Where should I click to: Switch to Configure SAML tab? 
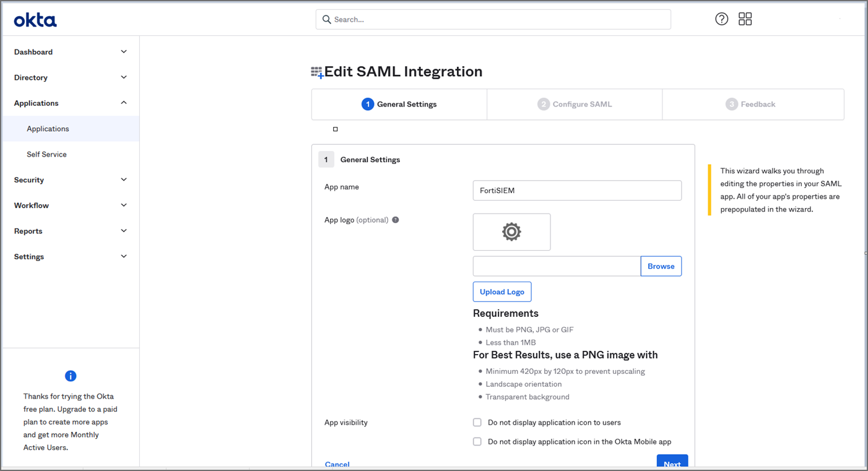click(x=575, y=104)
